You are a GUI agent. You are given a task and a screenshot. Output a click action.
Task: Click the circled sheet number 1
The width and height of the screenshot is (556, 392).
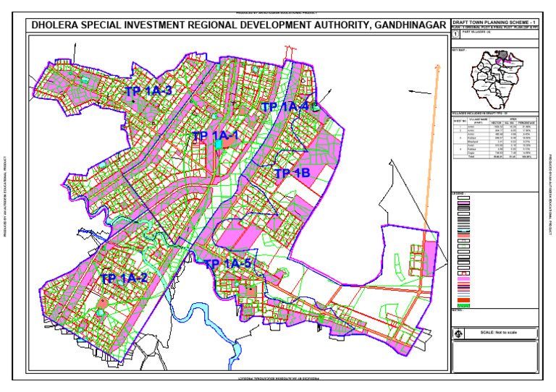(x=456, y=34)
